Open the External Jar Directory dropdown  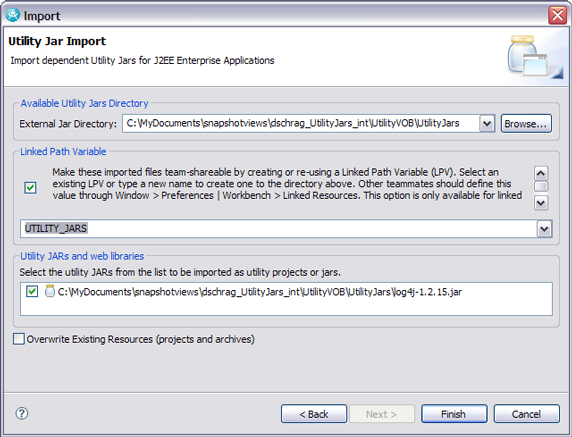coord(487,123)
